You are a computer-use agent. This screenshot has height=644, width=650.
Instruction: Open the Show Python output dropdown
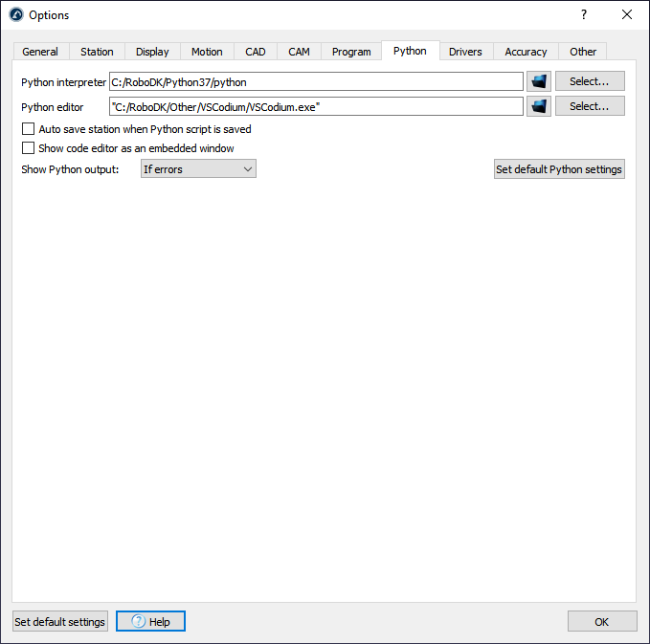click(x=197, y=169)
